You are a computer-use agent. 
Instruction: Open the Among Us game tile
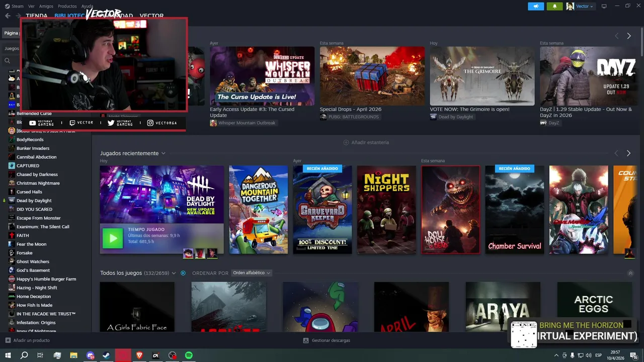(x=321, y=307)
